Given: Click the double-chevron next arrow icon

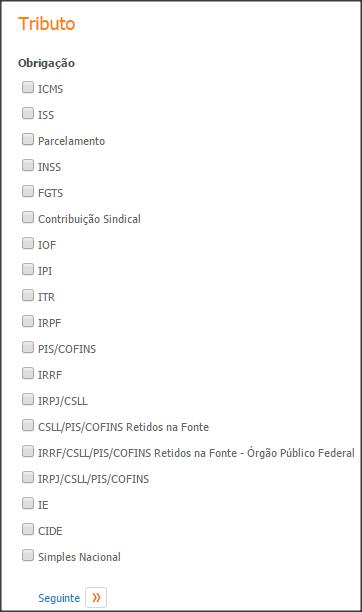Looking at the screenshot, I should (x=96, y=597).
